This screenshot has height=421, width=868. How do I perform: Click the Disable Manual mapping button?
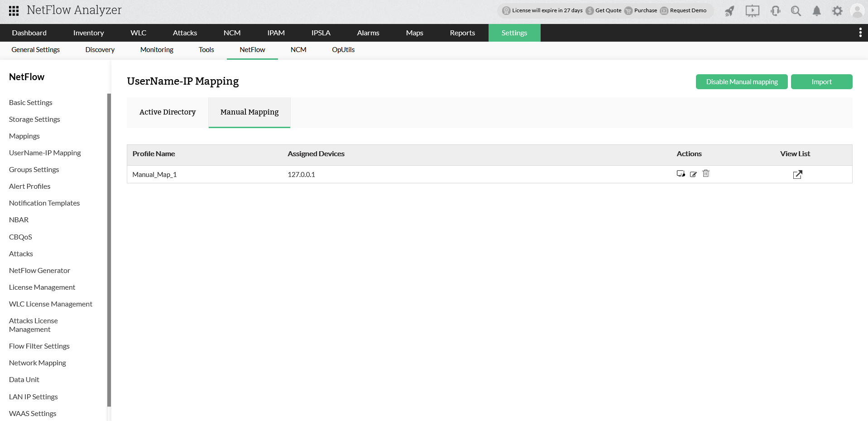(742, 82)
